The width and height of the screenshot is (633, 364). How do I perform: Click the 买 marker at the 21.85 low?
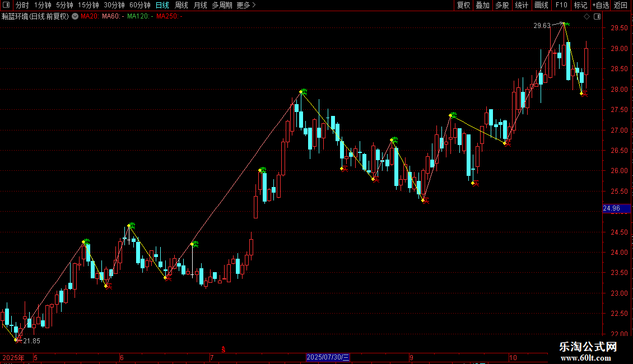18,340
